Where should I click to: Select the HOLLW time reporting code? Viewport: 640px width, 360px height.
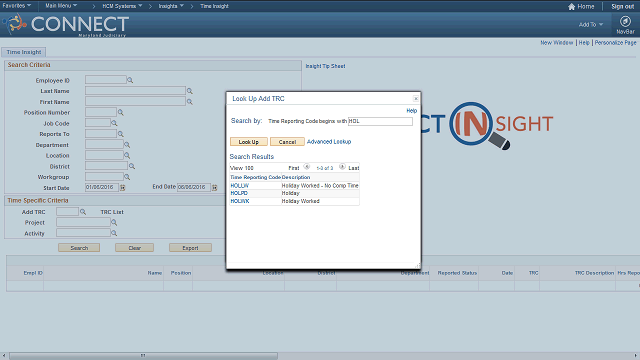coord(240,185)
